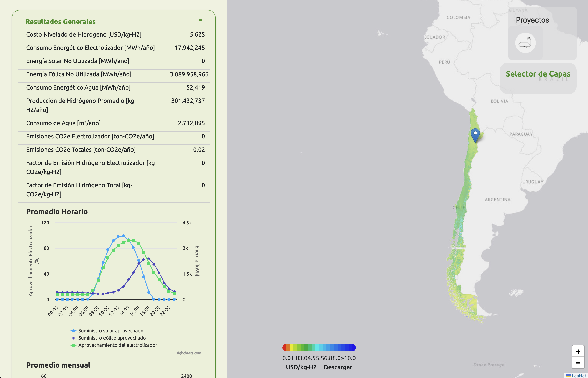Click the blue map location marker

click(475, 135)
